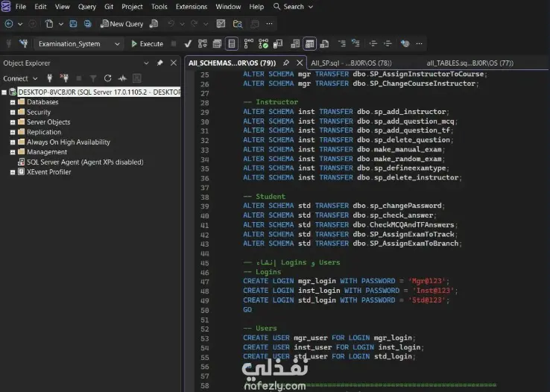
Task: Click the Decrease Indent icon
Action: click(x=373, y=43)
